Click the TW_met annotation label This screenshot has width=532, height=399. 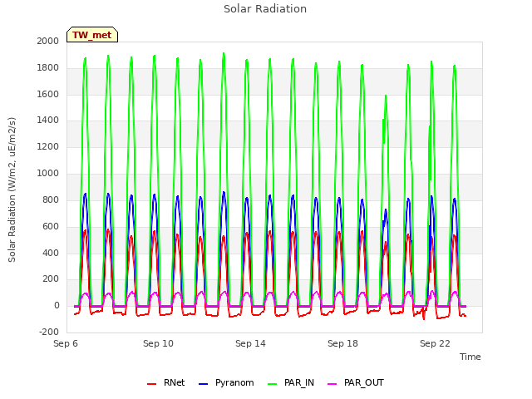(x=92, y=35)
